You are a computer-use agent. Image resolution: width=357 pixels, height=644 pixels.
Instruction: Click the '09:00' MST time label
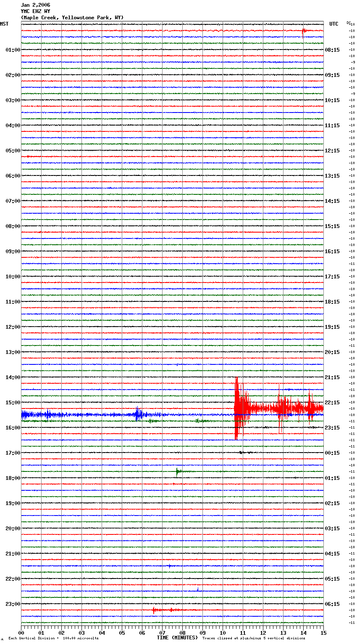tap(13, 251)
